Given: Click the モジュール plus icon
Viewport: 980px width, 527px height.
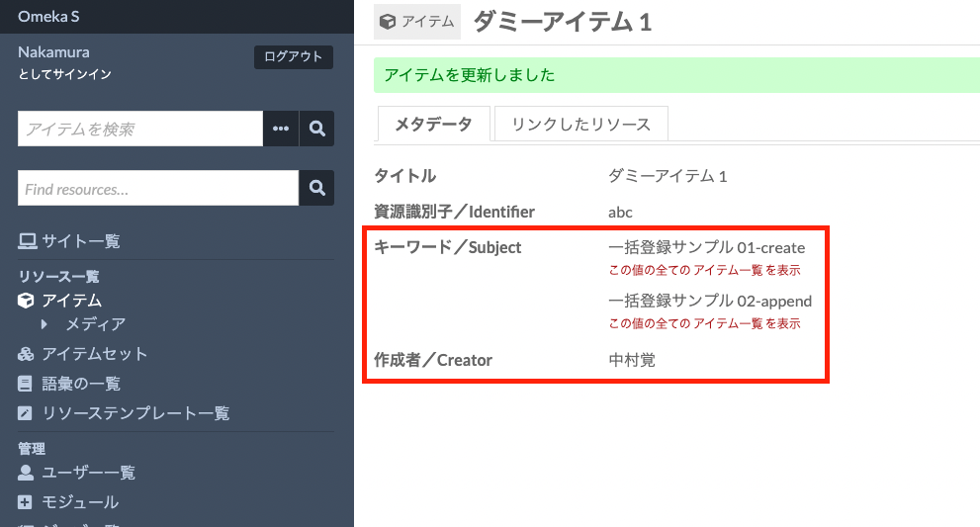Looking at the screenshot, I should pos(25,502).
